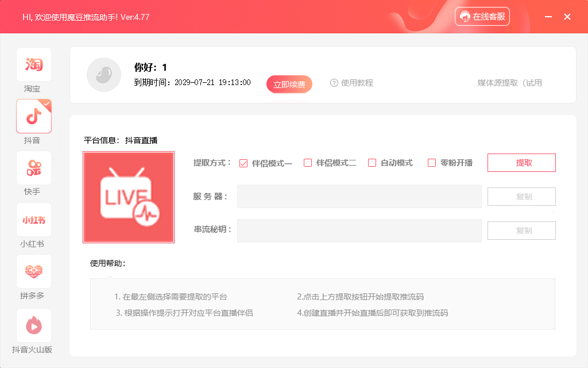Select the Taobao (淘宝) platform icon
Viewport: 588px width, 368px height.
34,64
